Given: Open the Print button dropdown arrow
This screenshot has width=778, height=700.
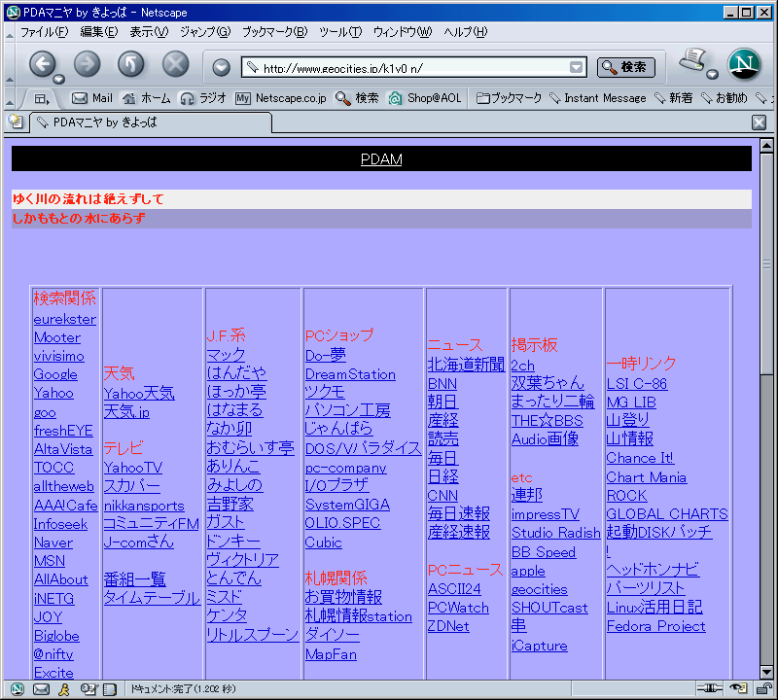Looking at the screenshot, I should coord(713,75).
